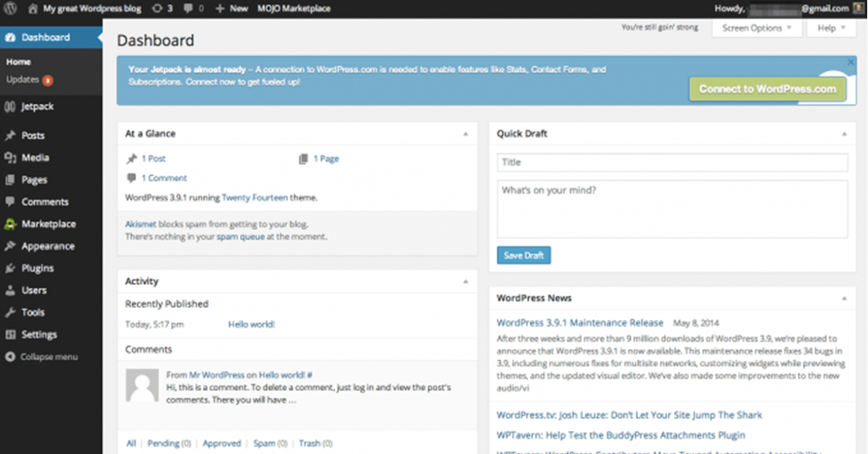Open the Jetpack menu label
The image size is (868, 454).
coord(38,106)
